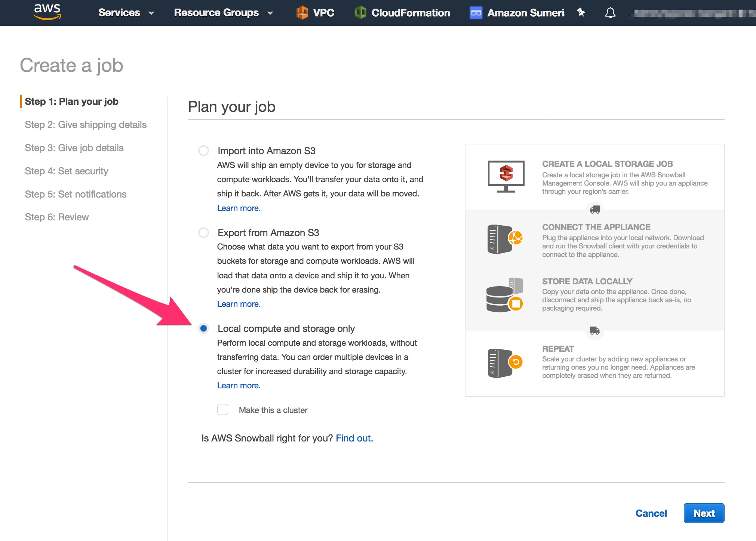The width and height of the screenshot is (756, 541).
Task: Expand the Services dropdown menu
Action: point(126,13)
